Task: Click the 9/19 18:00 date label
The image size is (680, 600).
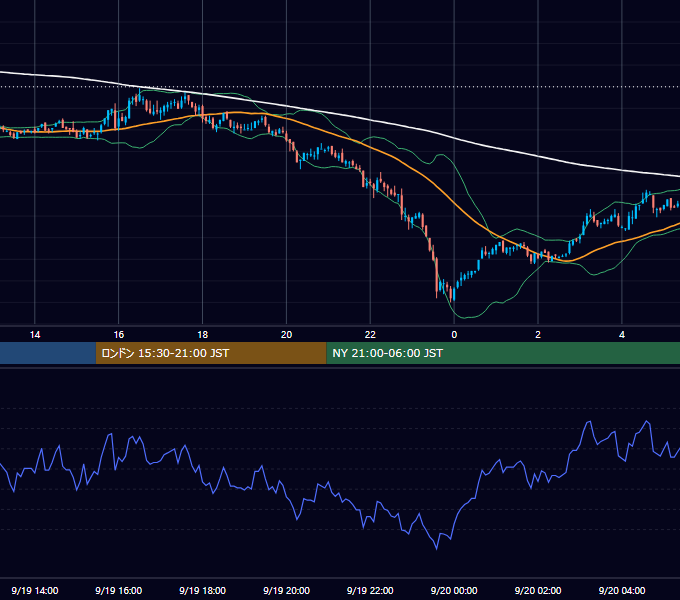Action: [203, 590]
